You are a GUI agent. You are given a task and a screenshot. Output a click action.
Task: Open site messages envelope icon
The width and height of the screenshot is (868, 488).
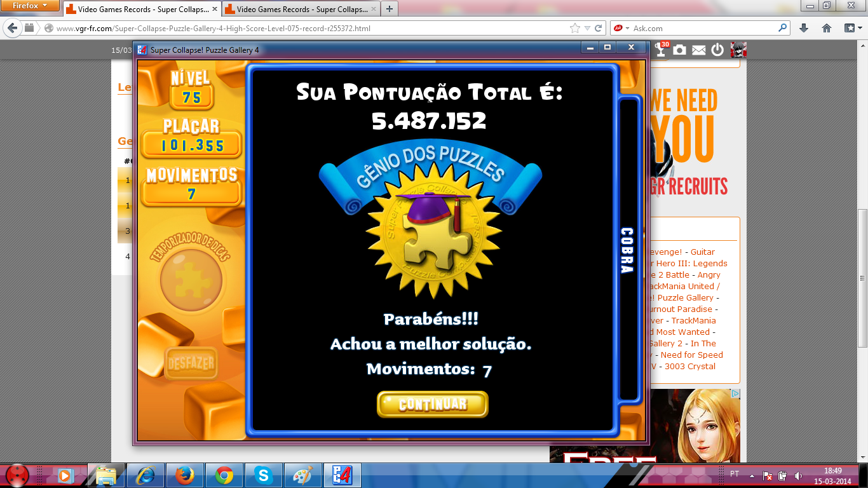pos(699,50)
